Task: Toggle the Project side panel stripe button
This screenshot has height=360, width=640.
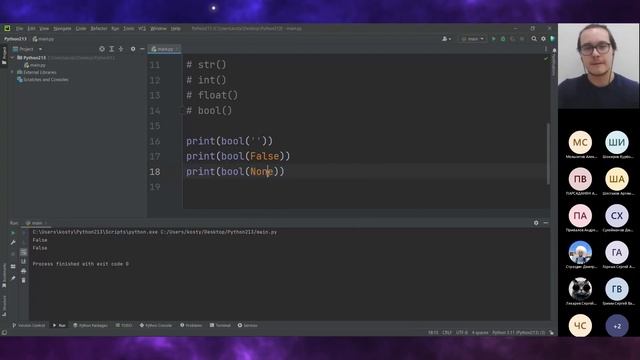Action: (4, 55)
